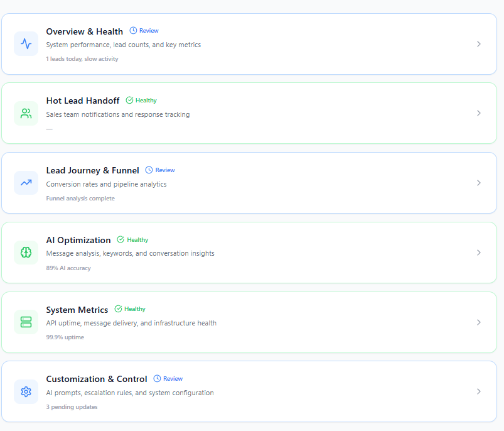Expand Overview & Health with its chevron
Viewport: 504px width, 431px height.
(479, 44)
